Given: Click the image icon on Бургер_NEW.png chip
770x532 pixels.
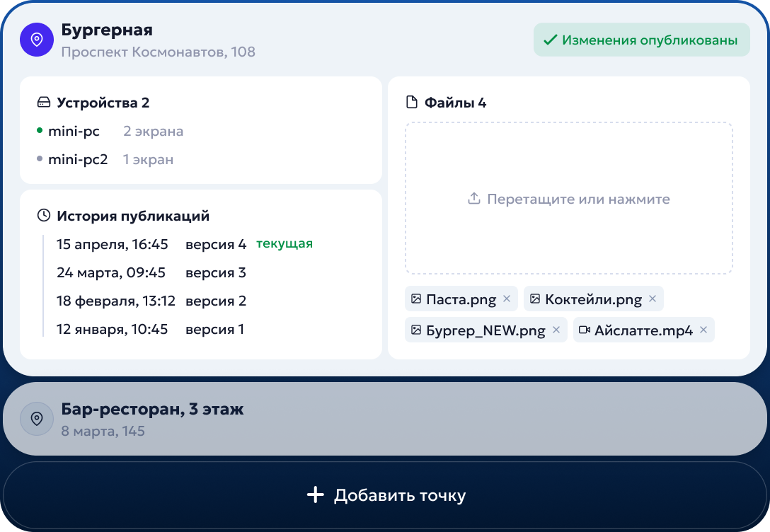Looking at the screenshot, I should pyautogui.click(x=416, y=330).
